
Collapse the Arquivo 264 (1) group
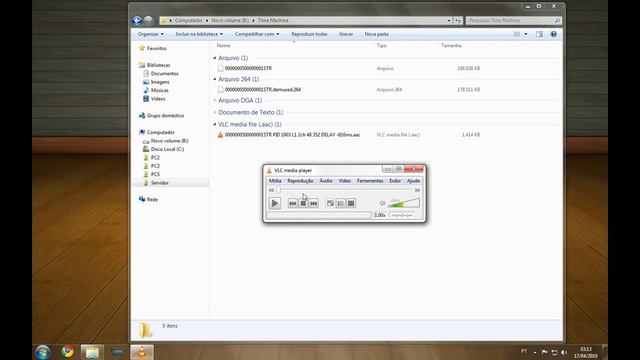pyautogui.click(x=215, y=79)
